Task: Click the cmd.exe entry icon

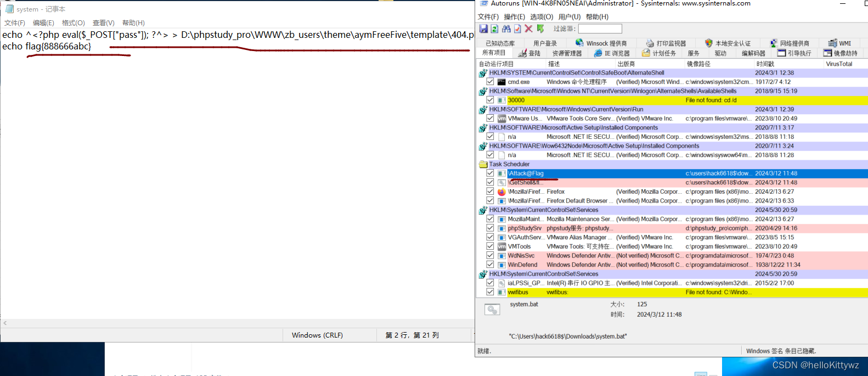Action: [x=501, y=82]
